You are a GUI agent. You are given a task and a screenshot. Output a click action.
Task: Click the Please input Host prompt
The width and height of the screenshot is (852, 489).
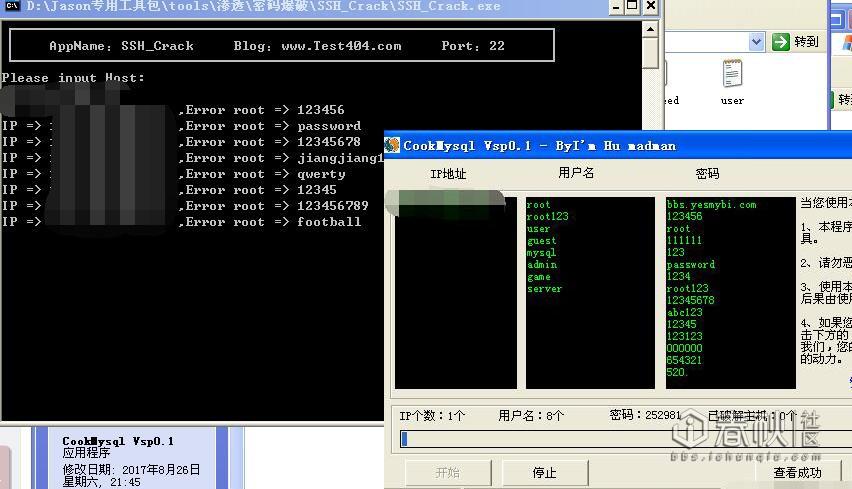coord(73,78)
